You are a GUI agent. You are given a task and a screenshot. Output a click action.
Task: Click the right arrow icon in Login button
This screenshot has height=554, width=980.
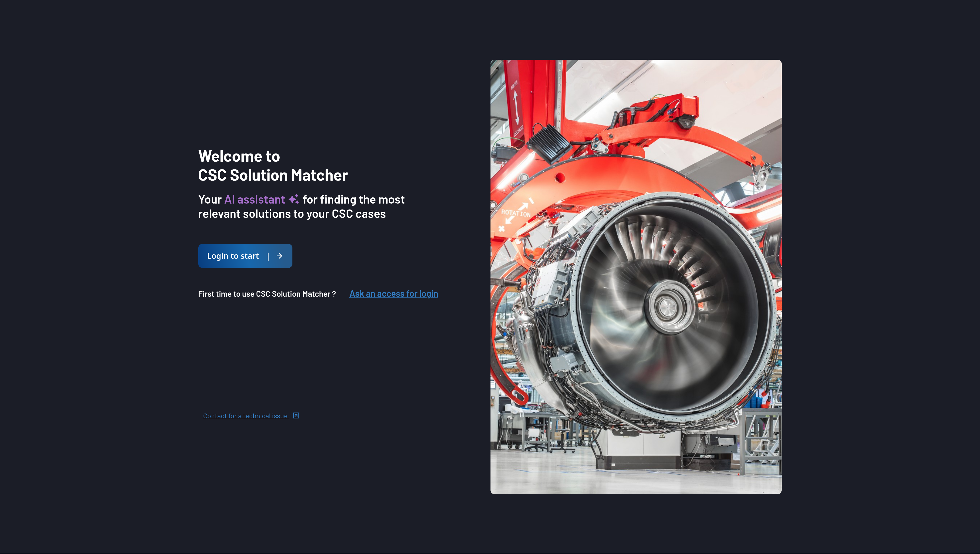[279, 256]
